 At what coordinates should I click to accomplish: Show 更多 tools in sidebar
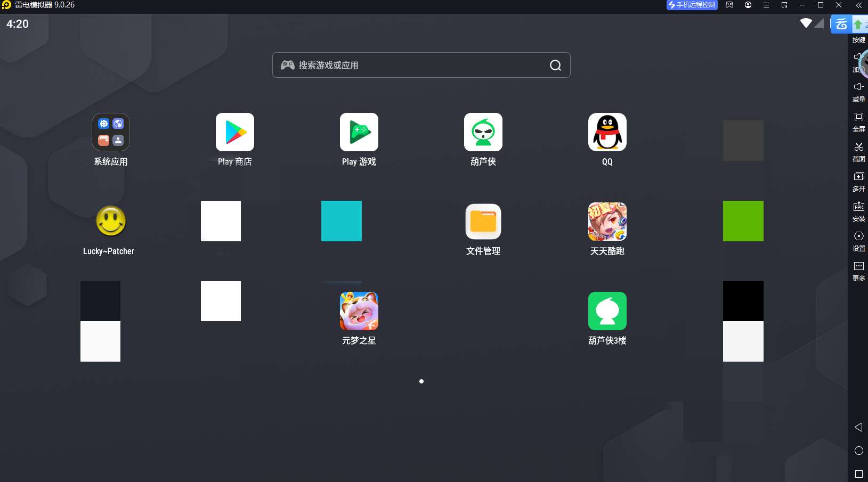[x=859, y=271]
